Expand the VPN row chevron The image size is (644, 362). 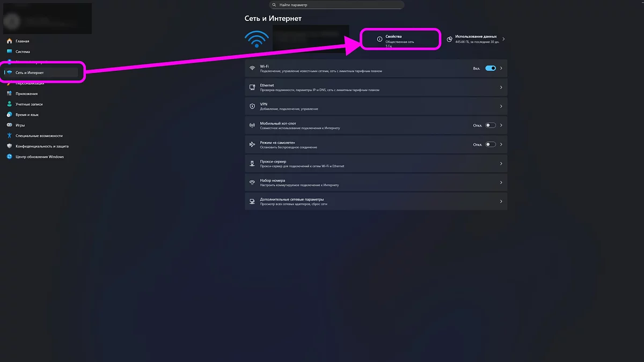click(501, 106)
